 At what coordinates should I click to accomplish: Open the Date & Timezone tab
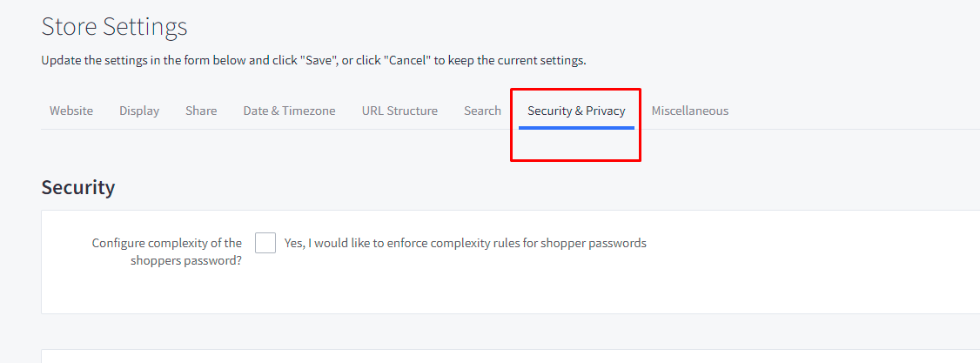pos(289,111)
